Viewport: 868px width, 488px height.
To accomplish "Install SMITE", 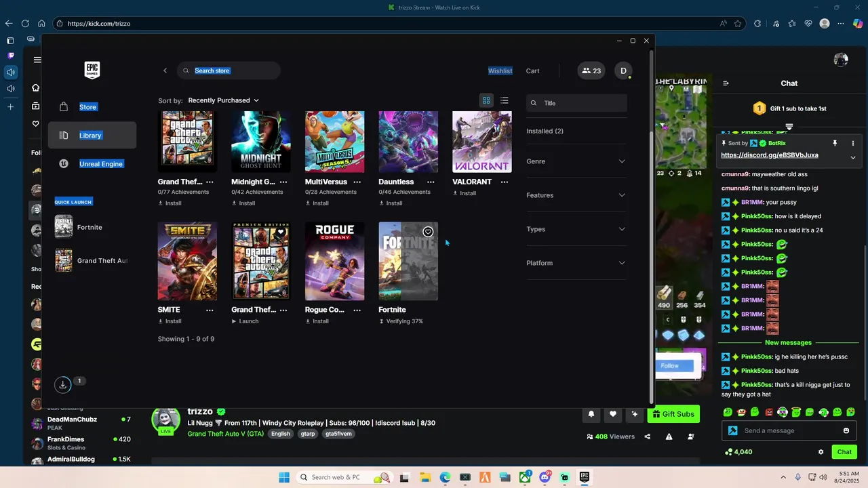I will [170, 321].
